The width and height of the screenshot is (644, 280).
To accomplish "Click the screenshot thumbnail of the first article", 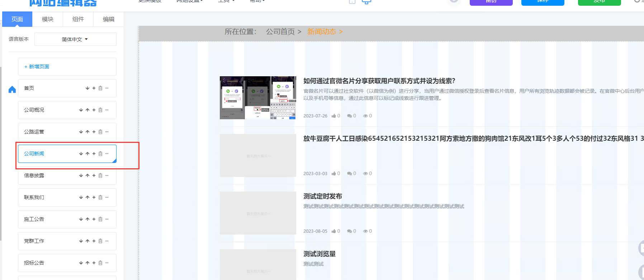I will (x=258, y=98).
